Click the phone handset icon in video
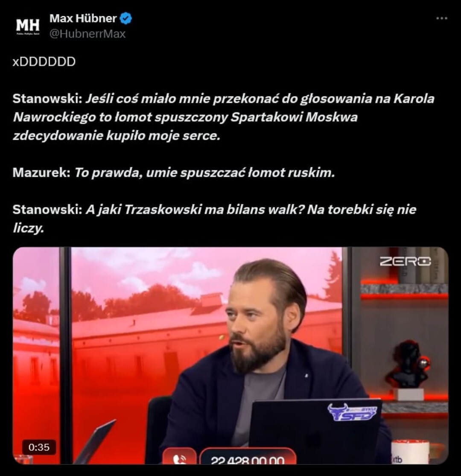Image resolution: width=461 pixels, height=476 pixels. click(x=180, y=458)
